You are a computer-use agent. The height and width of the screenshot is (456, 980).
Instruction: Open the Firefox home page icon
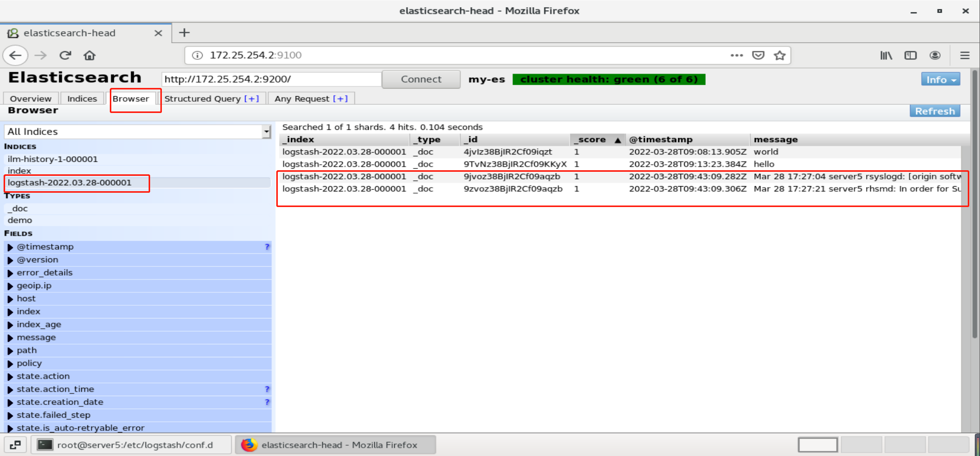[90, 55]
